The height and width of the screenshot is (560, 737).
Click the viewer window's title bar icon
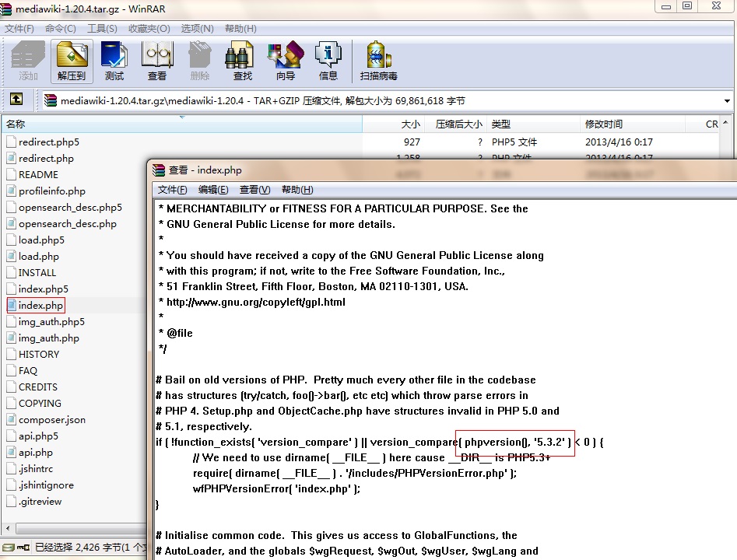coord(159,170)
